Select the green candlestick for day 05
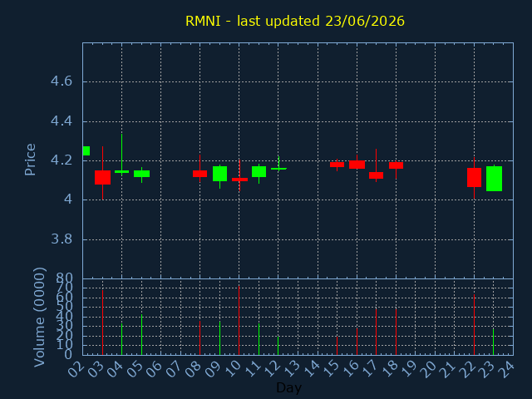 141,174
